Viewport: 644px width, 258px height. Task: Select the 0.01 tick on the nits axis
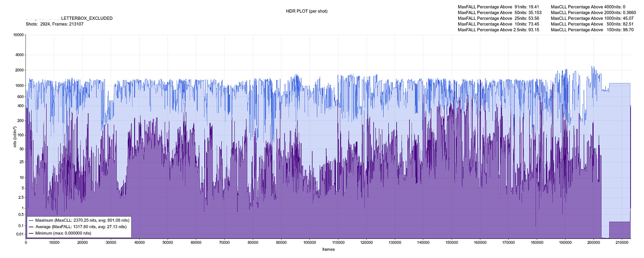[x=20, y=234]
